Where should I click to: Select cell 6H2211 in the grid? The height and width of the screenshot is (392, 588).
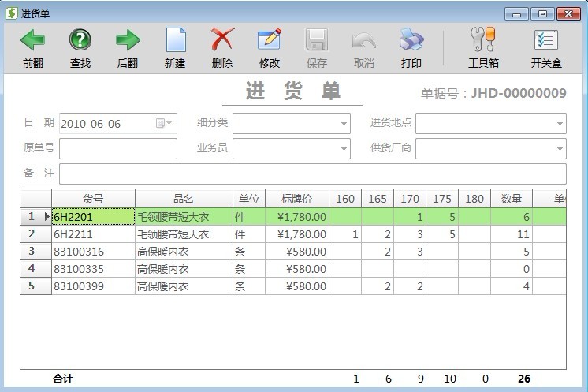coord(93,234)
